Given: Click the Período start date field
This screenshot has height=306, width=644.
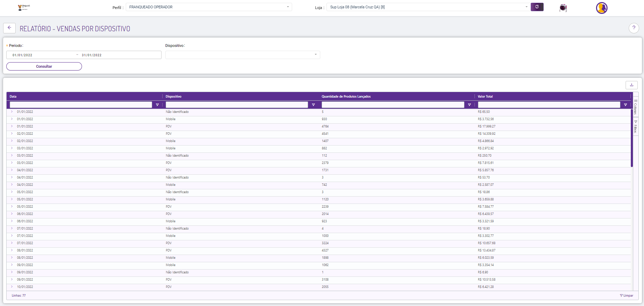Looking at the screenshot, I should [x=42, y=55].
